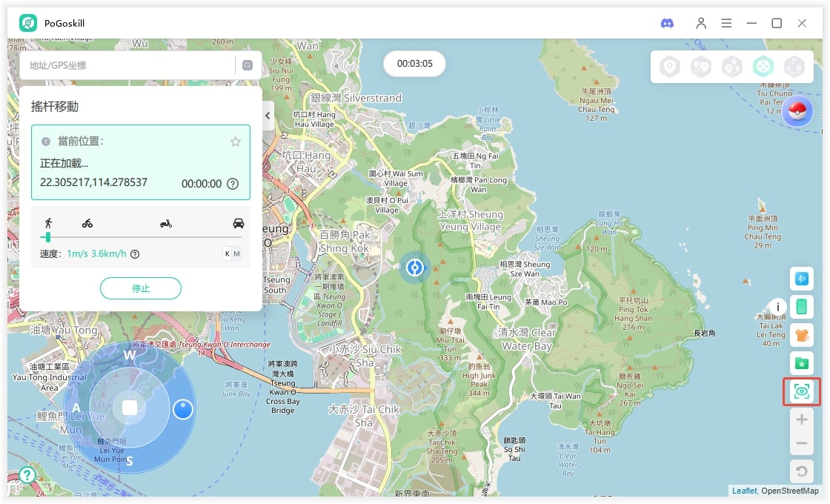Select the joystick mode hexagon icon
The image size is (830, 504).
point(763,67)
